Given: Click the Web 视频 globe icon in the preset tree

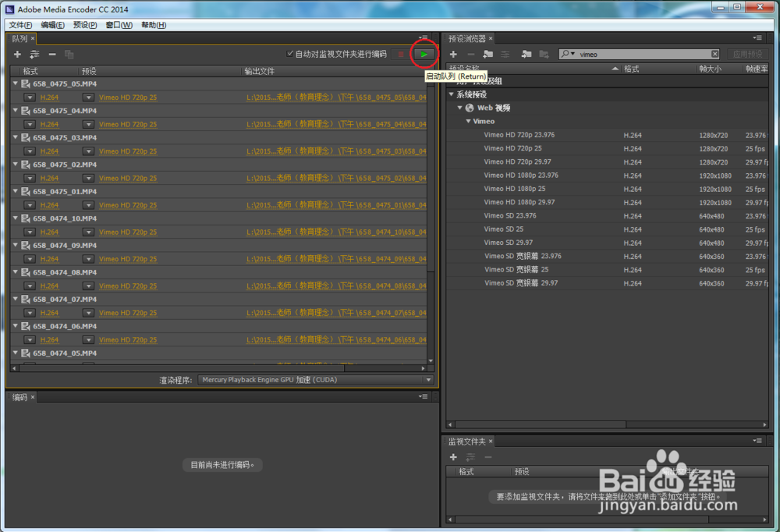Looking at the screenshot, I should [470, 108].
